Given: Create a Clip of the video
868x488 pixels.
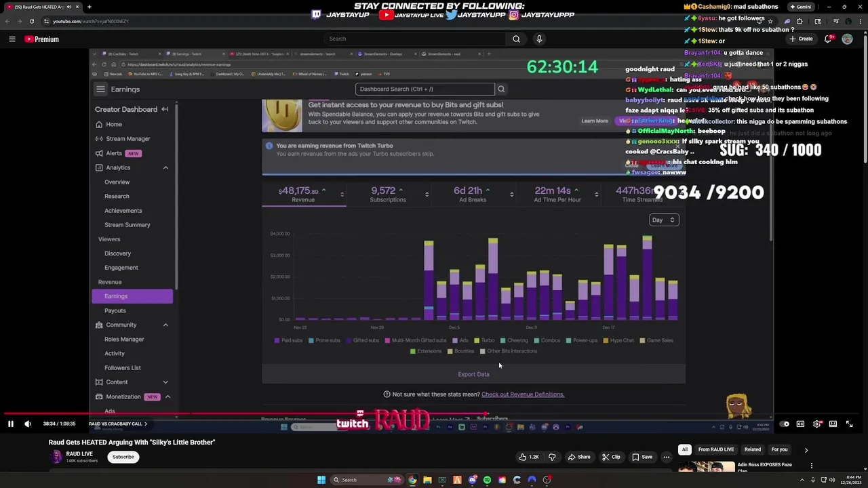Looking at the screenshot, I should tap(611, 457).
